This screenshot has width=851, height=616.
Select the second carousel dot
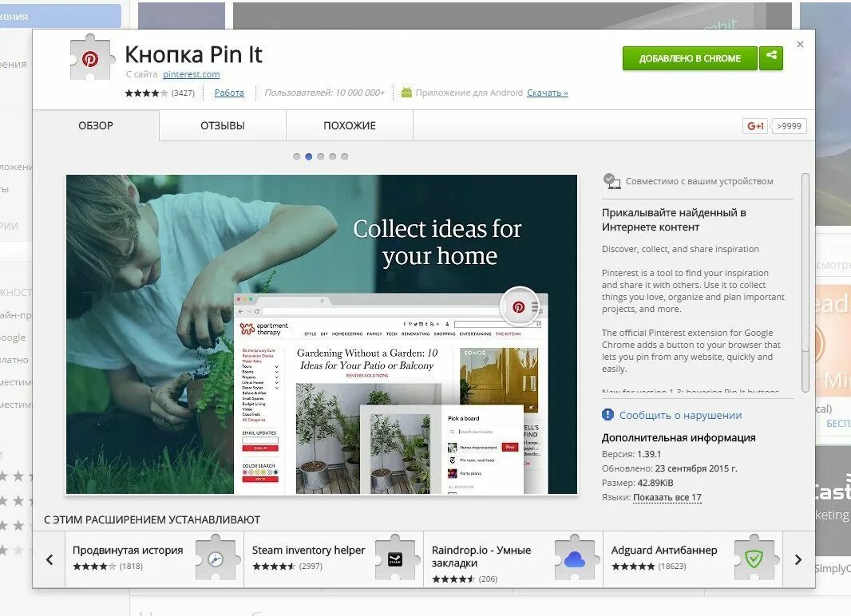308,156
